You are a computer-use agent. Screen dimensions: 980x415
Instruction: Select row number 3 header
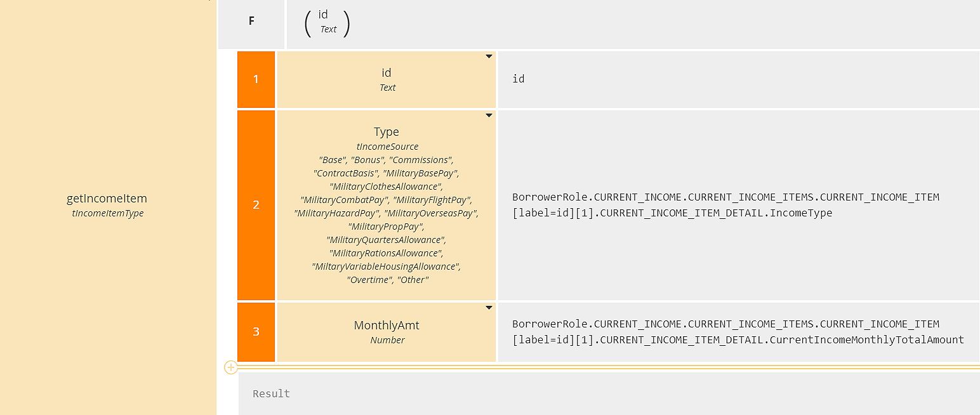pos(256,332)
